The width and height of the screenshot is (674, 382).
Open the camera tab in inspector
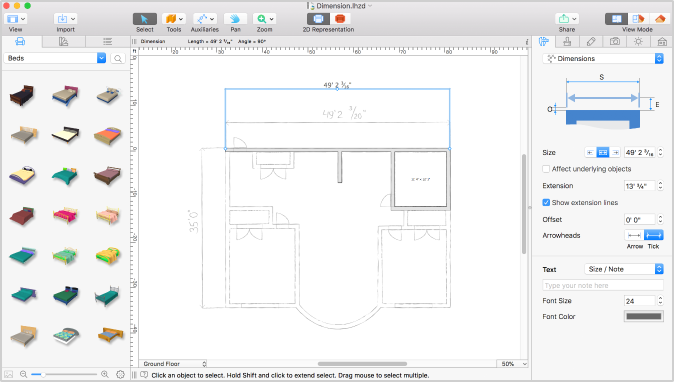[x=615, y=41]
